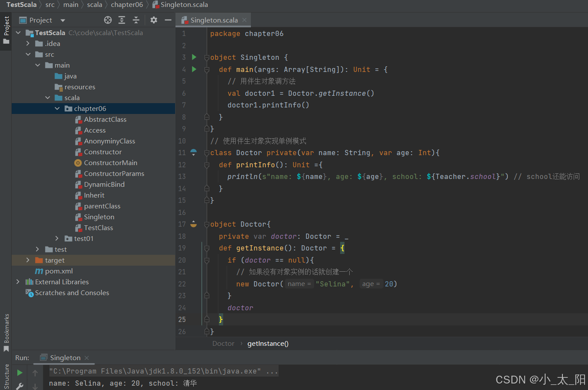Open the Structure tool window sidebar button
The image size is (588, 390).
[x=6, y=377]
